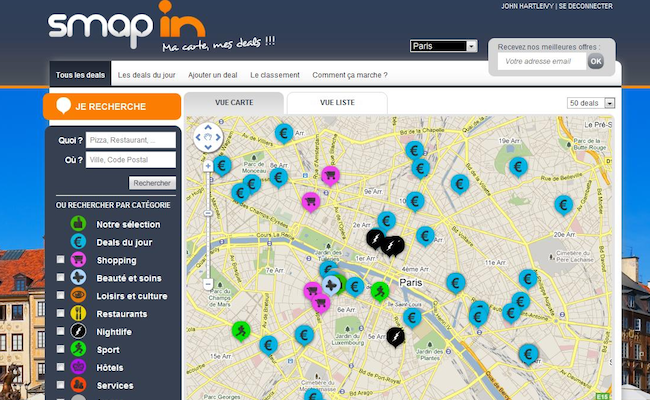Open the euro marker in 20e Arr
This screenshot has height=400, width=650.
[564, 205]
